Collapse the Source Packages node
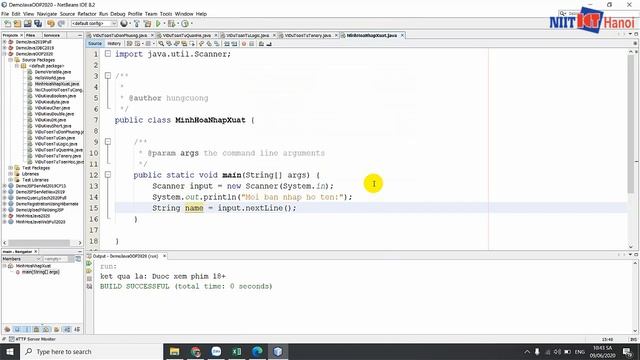The height and width of the screenshot is (360, 640). click(x=11, y=60)
